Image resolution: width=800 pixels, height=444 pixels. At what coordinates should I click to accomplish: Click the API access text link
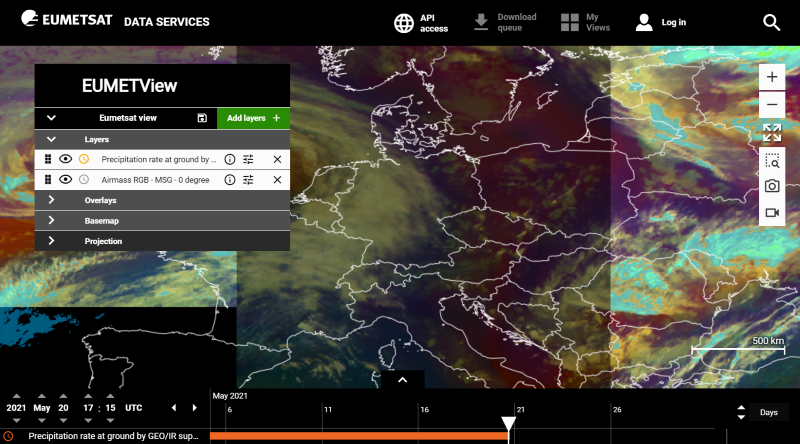pyautogui.click(x=434, y=23)
